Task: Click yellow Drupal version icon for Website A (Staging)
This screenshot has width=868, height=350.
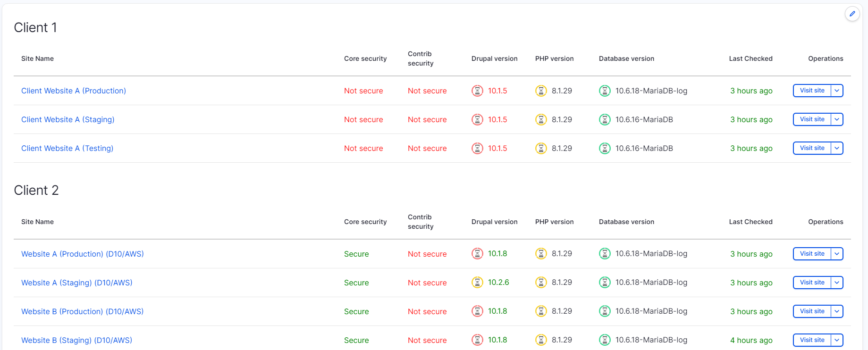Action: point(477,283)
